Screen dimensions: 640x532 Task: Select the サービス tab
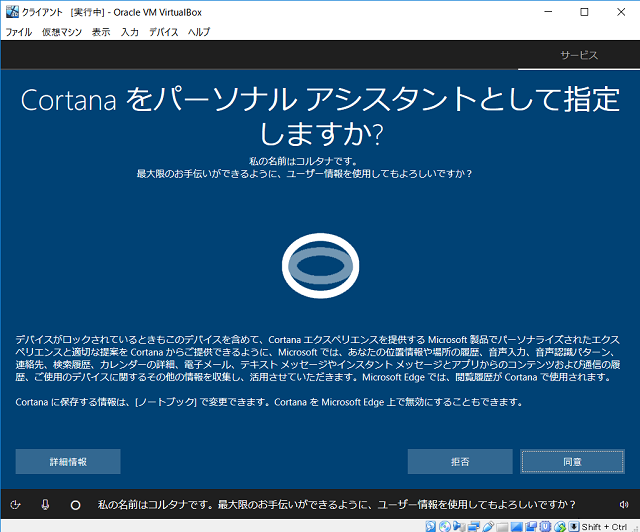[579, 55]
